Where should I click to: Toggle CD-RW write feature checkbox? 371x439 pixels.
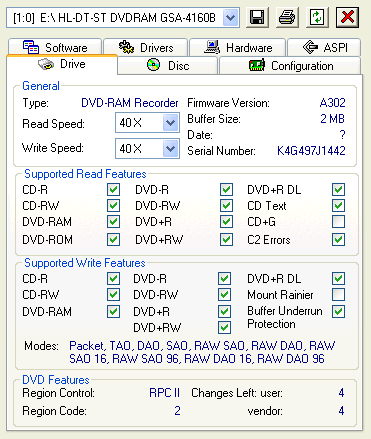[x=113, y=294]
